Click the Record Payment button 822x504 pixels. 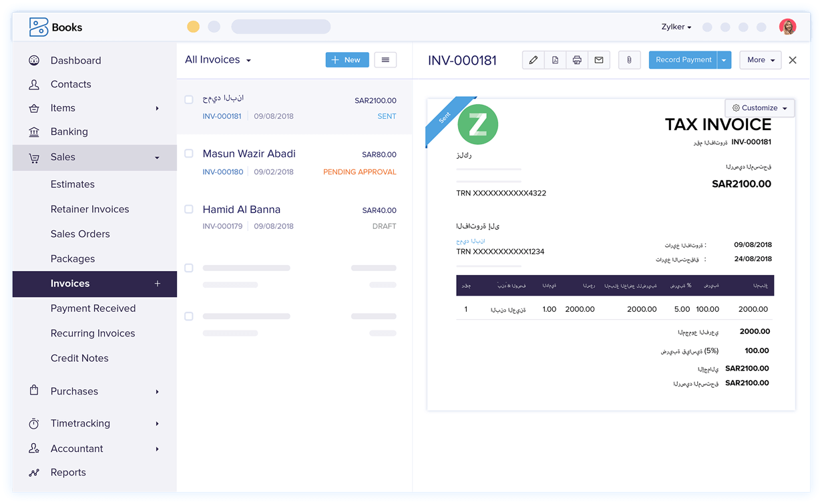[x=683, y=60]
